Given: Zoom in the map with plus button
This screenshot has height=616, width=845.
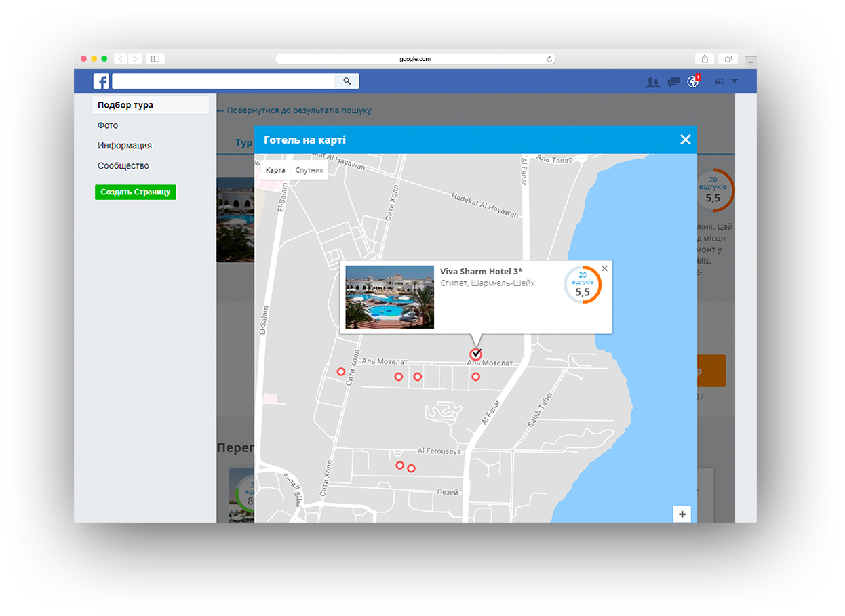Looking at the screenshot, I should [x=682, y=514].
